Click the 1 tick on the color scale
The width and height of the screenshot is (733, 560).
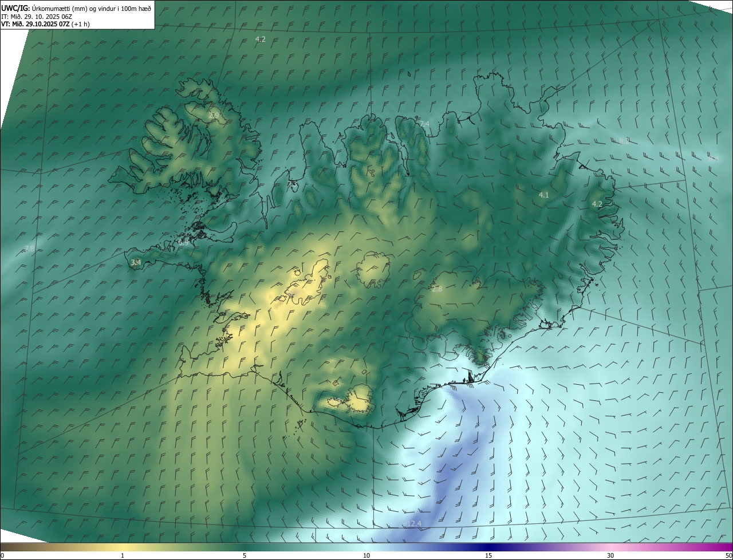(123, 555)
